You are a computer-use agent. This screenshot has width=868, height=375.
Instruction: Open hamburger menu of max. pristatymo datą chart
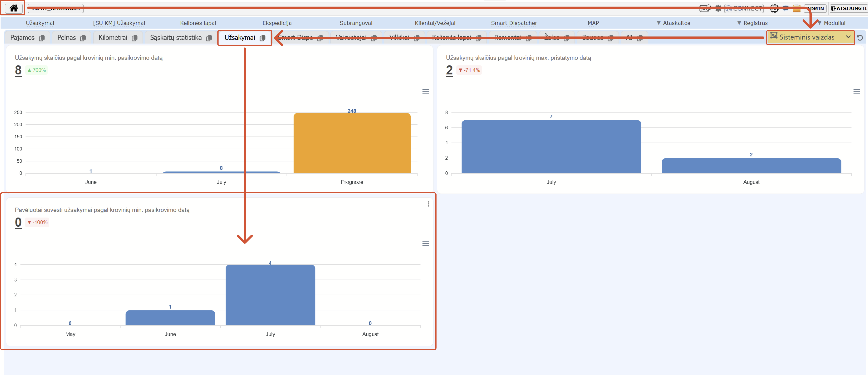click(x=857, y=92)
